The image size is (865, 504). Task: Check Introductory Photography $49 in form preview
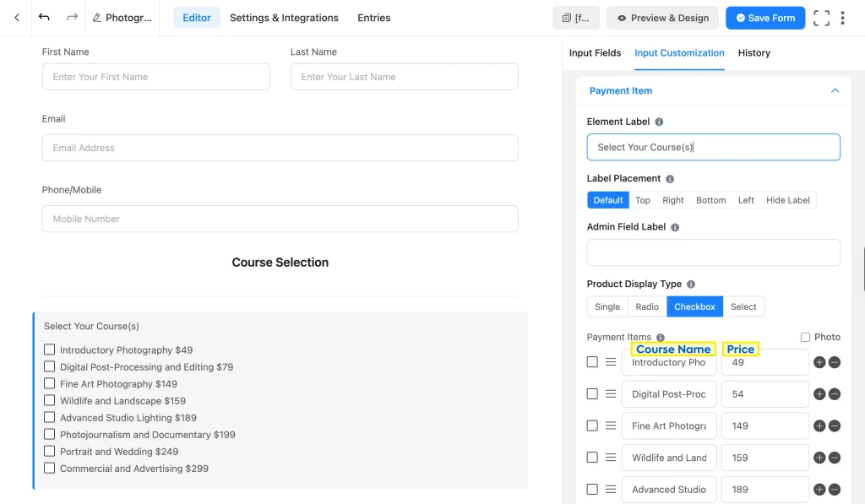49,350
